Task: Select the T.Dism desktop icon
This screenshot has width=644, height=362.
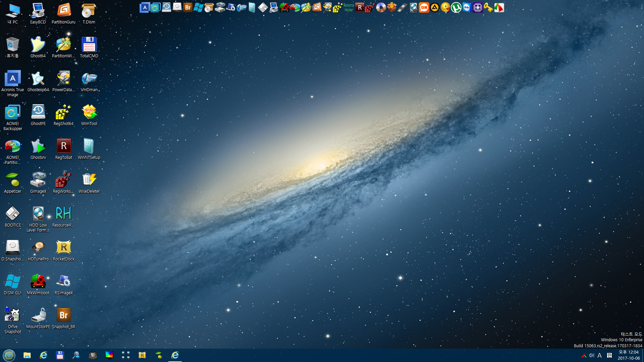Action: (x=89, y=14)
